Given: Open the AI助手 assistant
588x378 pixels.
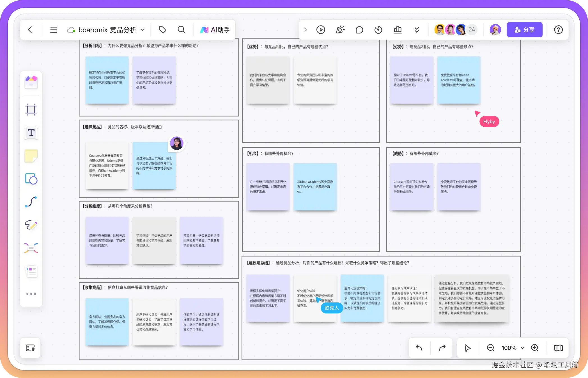Looking at the screenshot, I should [x=215, y=30].
